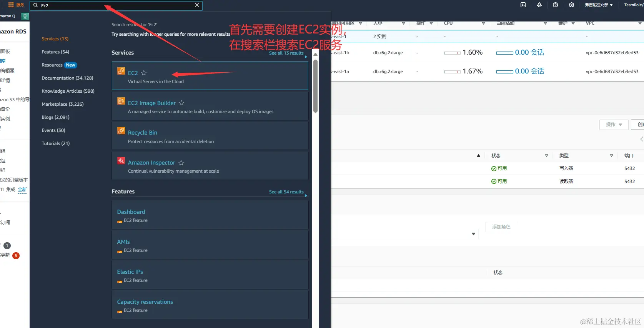Screen dimensions: 644x328
Task: Select port 5432 on the 读取器 row
Action: click(x=629, y=181)
